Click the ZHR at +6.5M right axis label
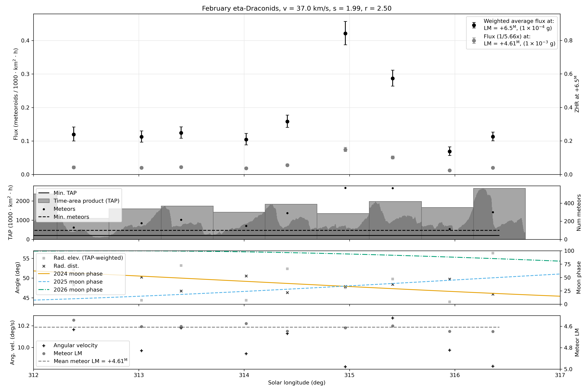588x392 pixels. click(x=577, y=94)
